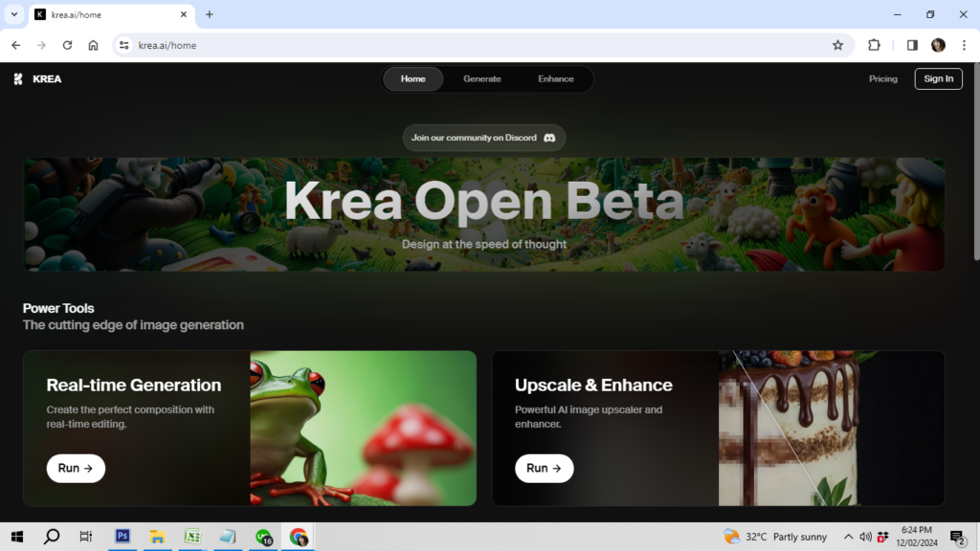View site information icon in address bar
The image size is (980, 551).
click(x=123, y=45)
